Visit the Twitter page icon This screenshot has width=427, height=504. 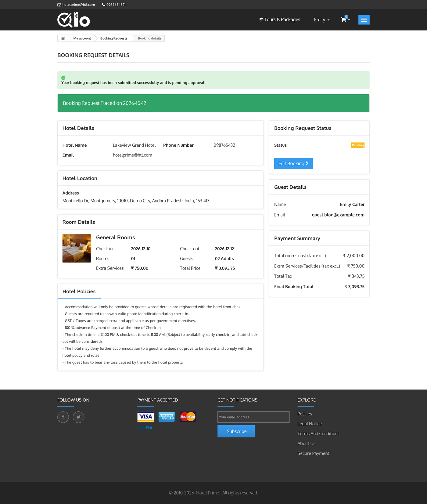pyautogui.click(x=78, y=417)
